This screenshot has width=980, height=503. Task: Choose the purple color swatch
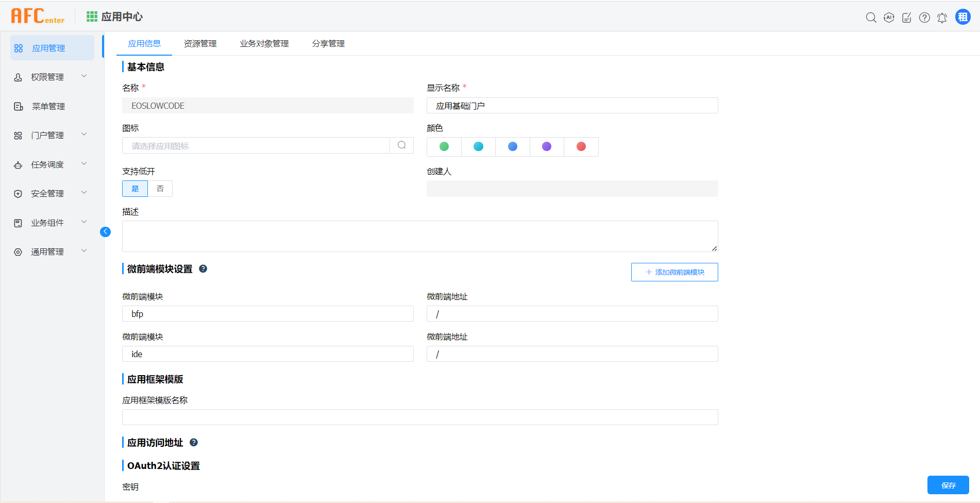pyautogui.click(x=547, y=147)
